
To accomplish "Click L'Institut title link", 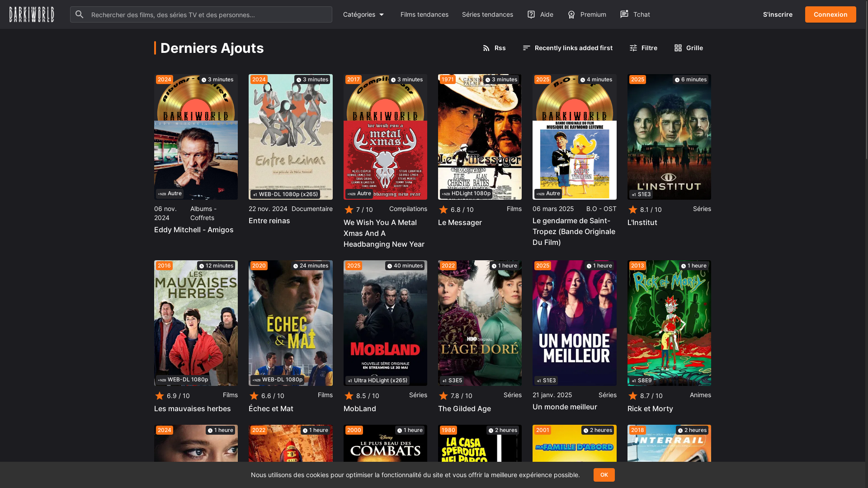I will click(x=642, y=222).
